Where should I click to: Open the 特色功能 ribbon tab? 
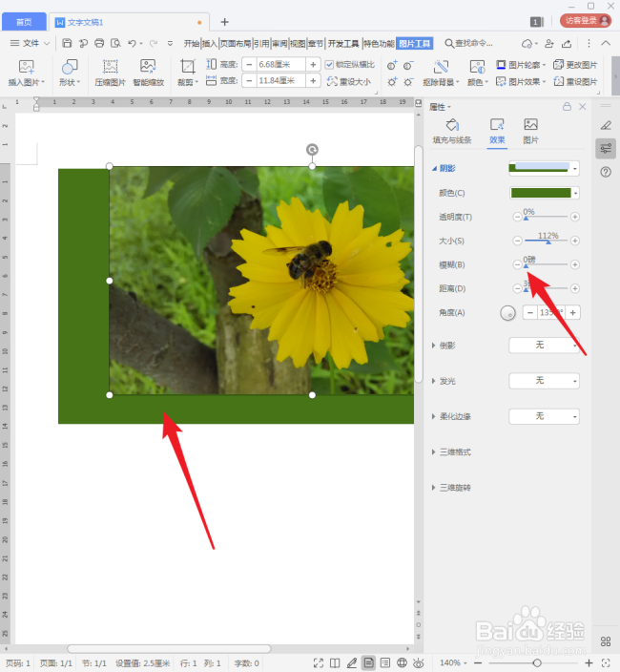pyautogui.click(x=379, y=43)
